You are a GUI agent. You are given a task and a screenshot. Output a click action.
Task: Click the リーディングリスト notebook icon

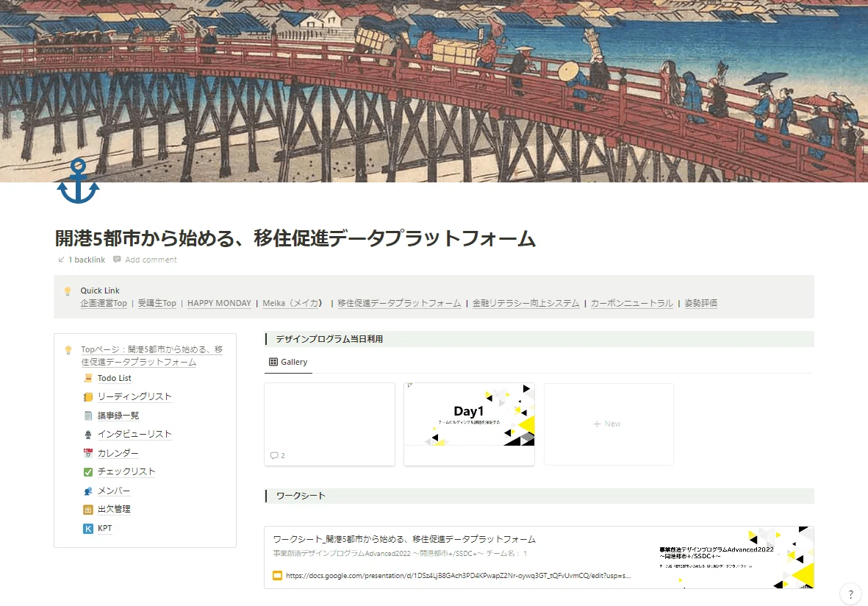tap(88, 396)
